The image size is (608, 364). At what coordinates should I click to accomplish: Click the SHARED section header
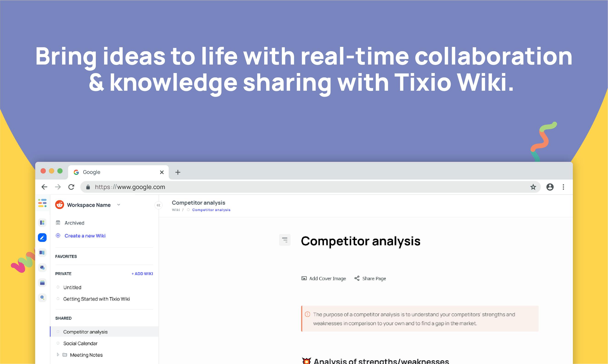tap(63, 318)
